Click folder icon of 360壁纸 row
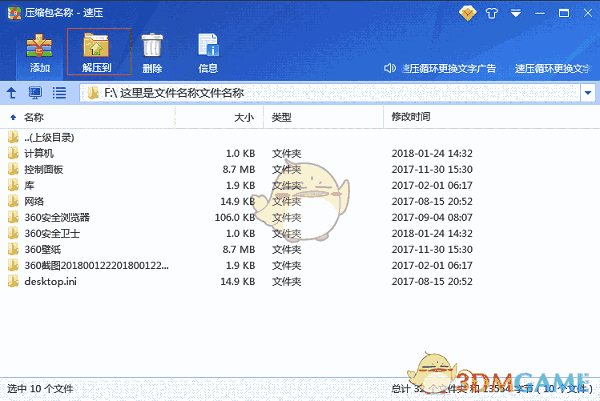The width and height of the screenshot is (600, 401). click(13, 249)
